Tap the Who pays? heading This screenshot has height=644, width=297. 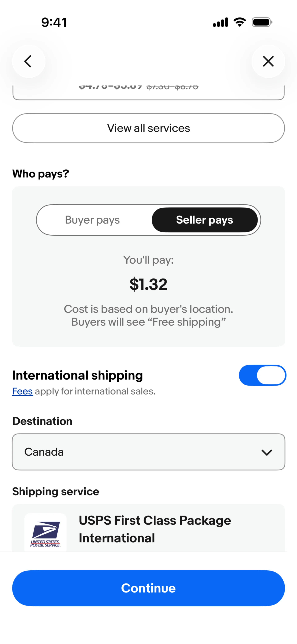41,173
